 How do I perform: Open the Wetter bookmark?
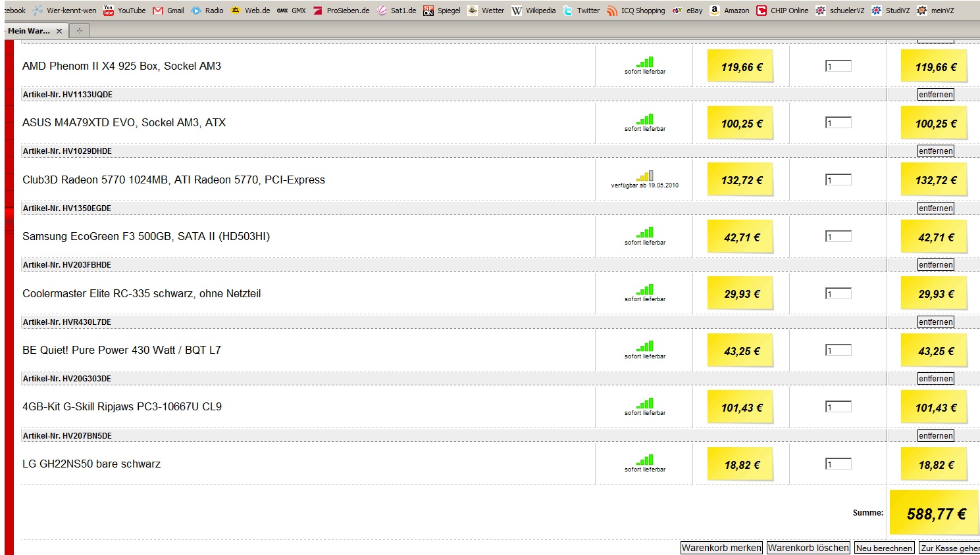click(x=486, y=11)
